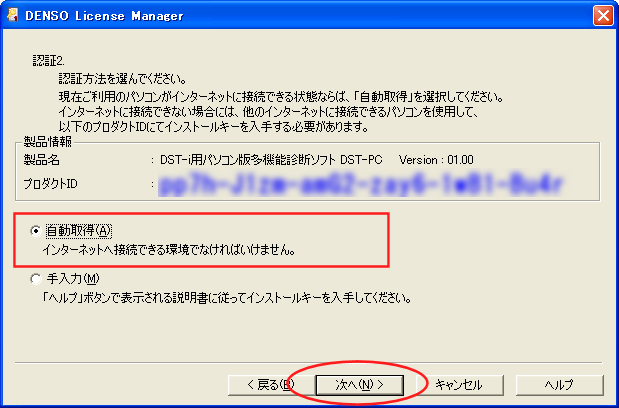The height and width of the screenshot is (408, 619).
Task: Click the 「ヘルプ」ボタンで表示される説明書 description text
Action: click(227, 298)
